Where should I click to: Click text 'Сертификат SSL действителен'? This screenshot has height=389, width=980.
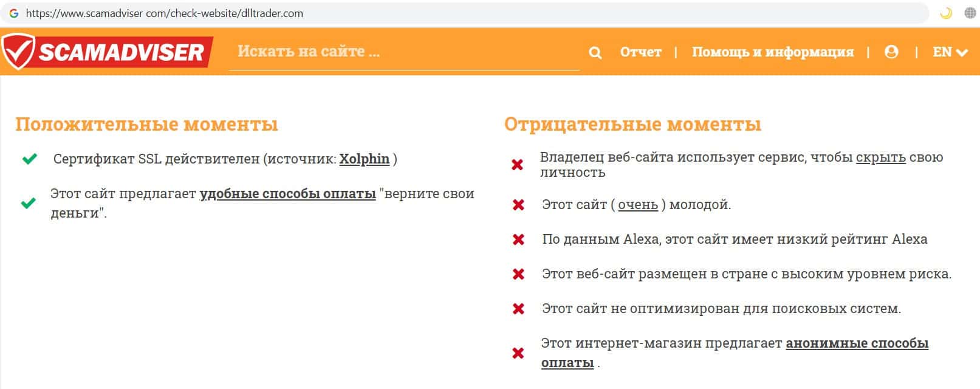pos(156,159)
